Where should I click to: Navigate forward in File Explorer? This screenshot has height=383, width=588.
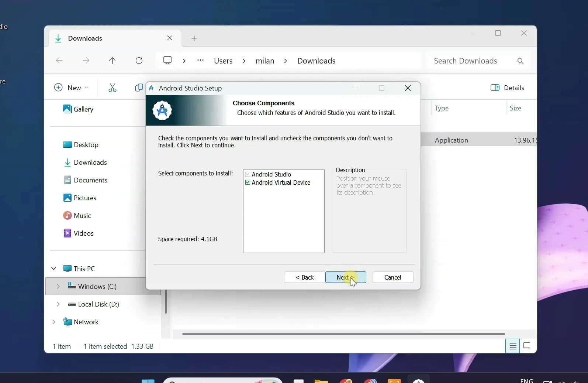[86, 61]
